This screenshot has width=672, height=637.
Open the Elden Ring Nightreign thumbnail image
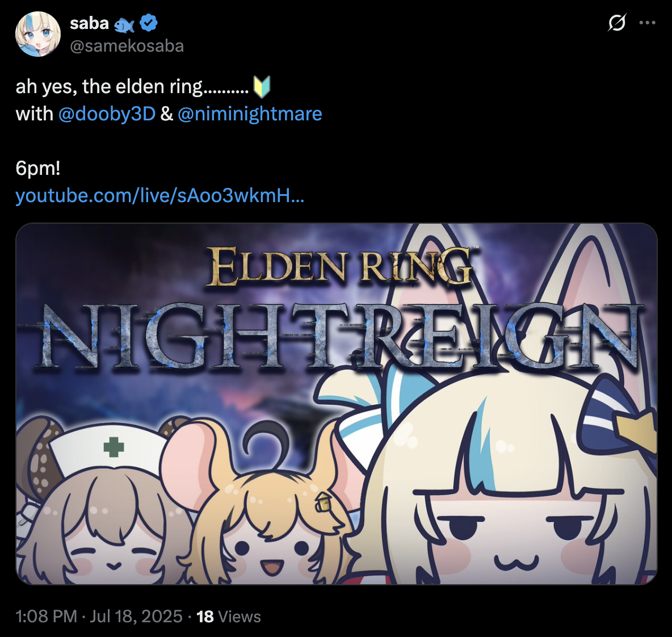point(337,404)
